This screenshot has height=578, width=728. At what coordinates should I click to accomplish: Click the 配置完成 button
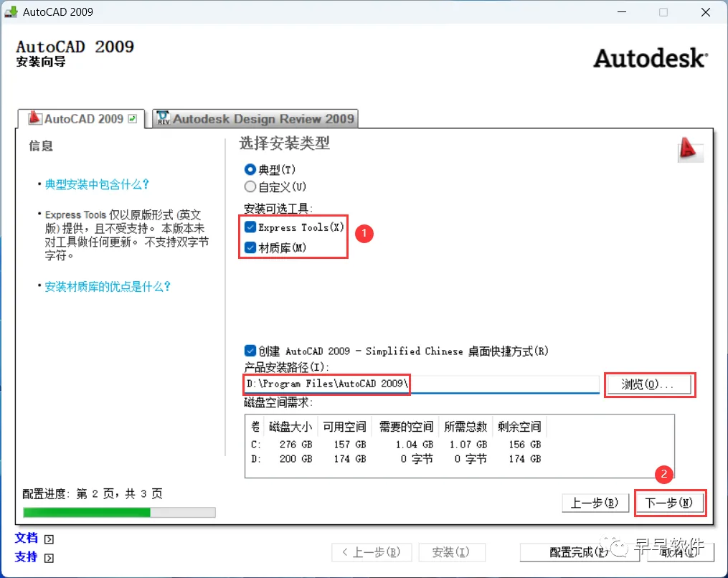[x=580, y=552]
